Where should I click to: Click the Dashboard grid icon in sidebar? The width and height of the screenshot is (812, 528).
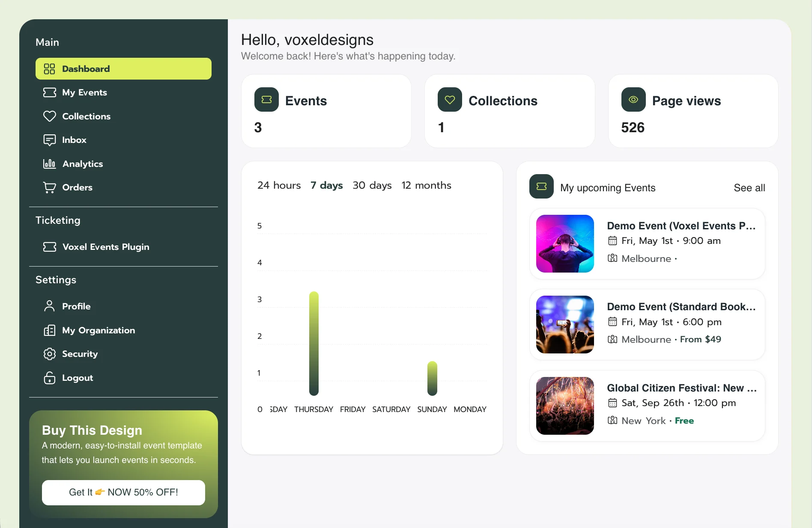[x=49, y=69]
